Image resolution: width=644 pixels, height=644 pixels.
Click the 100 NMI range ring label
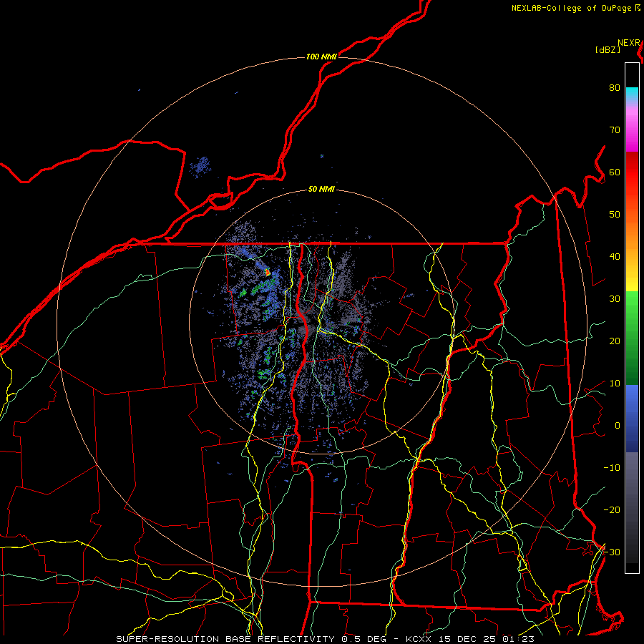321,57
